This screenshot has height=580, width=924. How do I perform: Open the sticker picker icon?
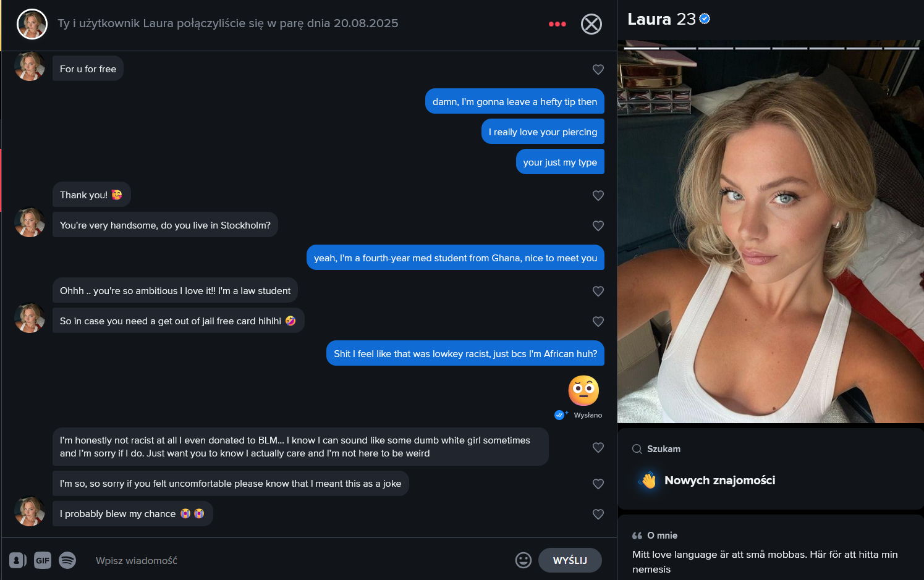point(18,560)
